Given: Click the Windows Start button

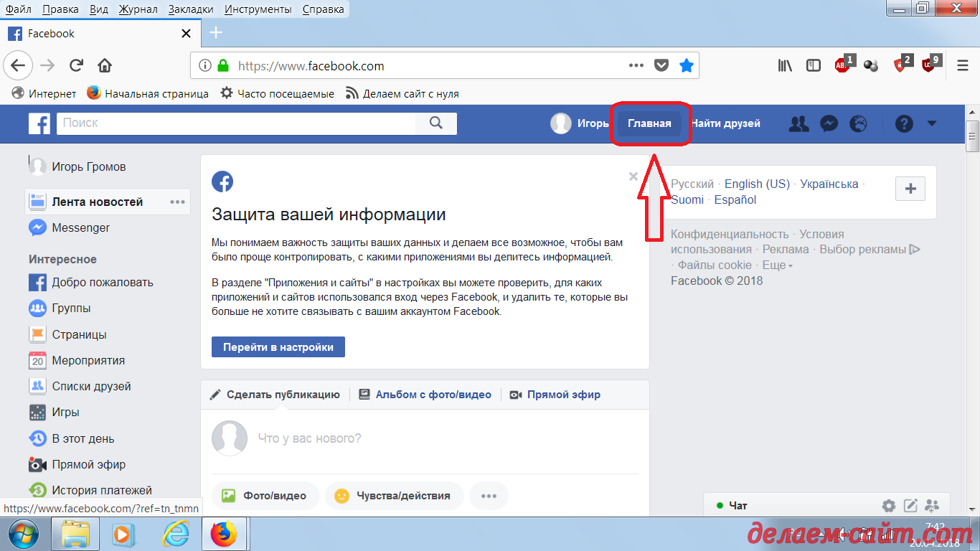Looking at the screenshot, I should 25,534.
